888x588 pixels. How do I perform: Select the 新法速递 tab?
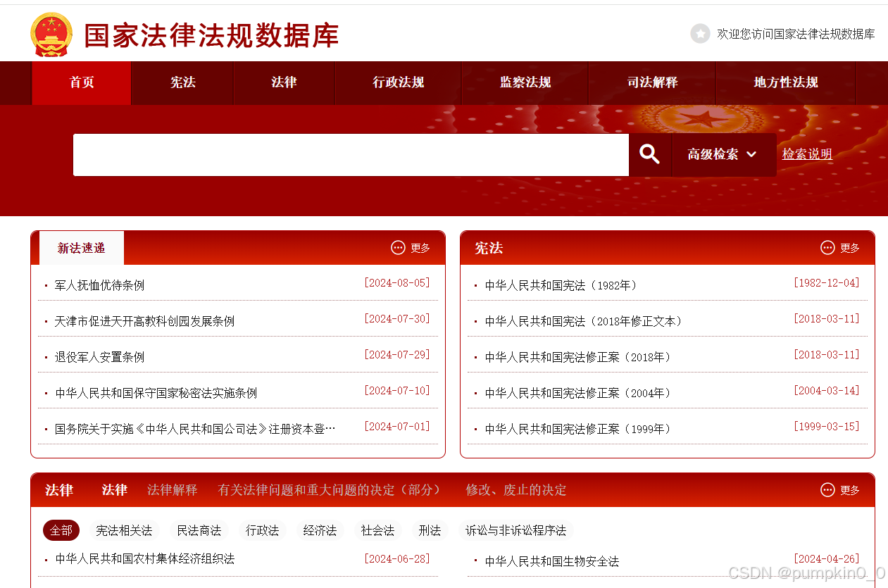[82, 248]
